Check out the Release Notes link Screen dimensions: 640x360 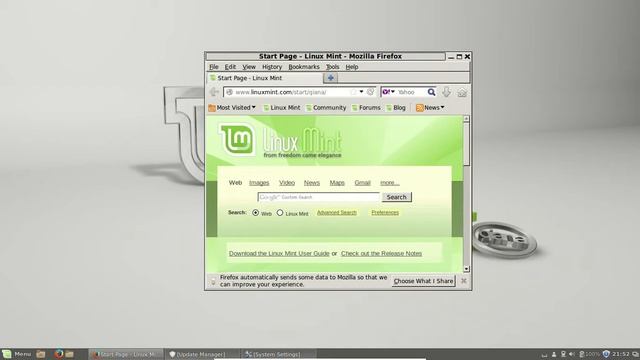[382, 253]
